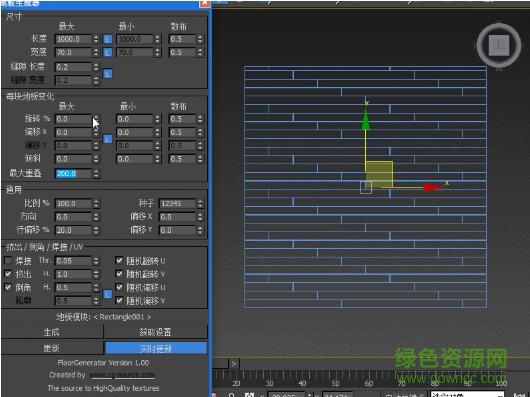Click the timeline expand arrow button

point(234,364)
